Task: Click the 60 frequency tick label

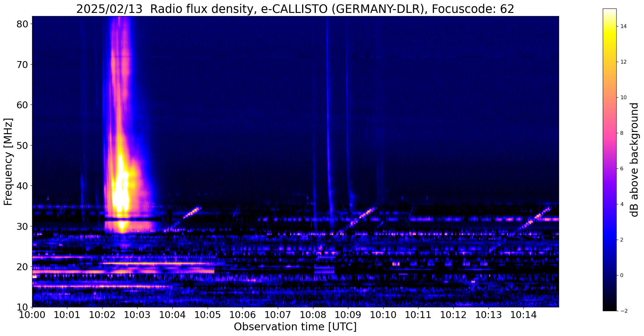Action: tap(22, 105)
